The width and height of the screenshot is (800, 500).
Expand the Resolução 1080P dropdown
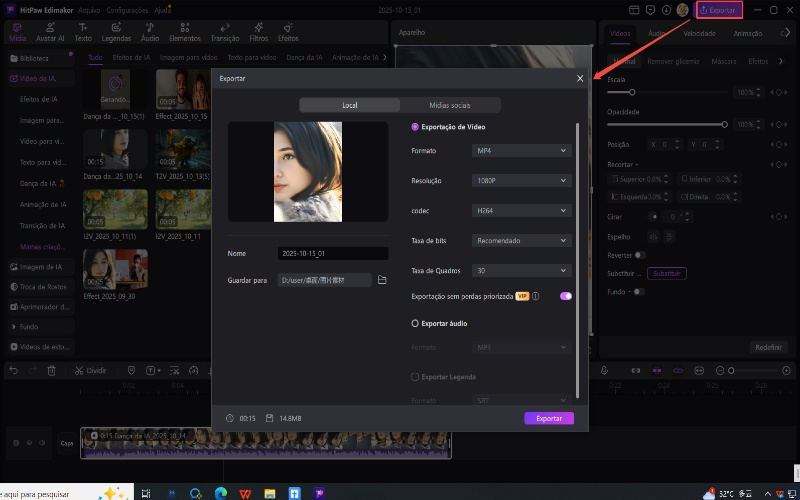point(521,181)
